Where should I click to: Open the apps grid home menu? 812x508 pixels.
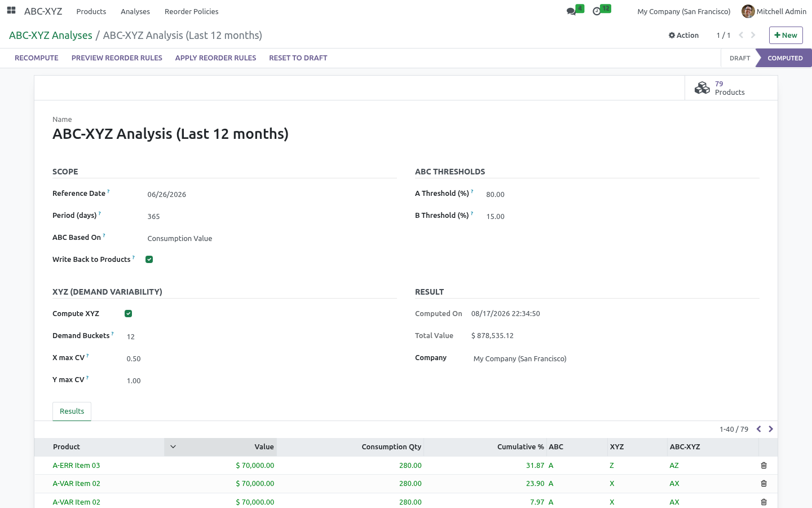tap(11, 11)
